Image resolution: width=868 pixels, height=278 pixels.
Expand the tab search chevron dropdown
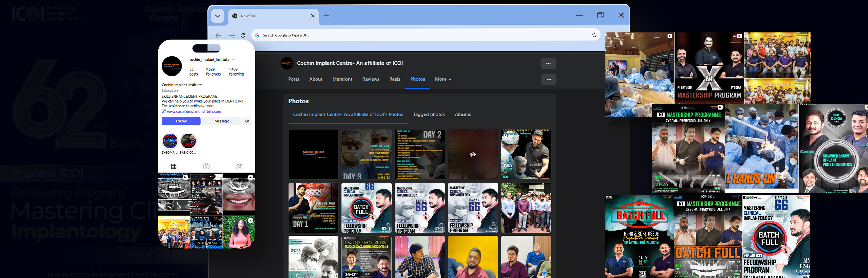(217, 16)
